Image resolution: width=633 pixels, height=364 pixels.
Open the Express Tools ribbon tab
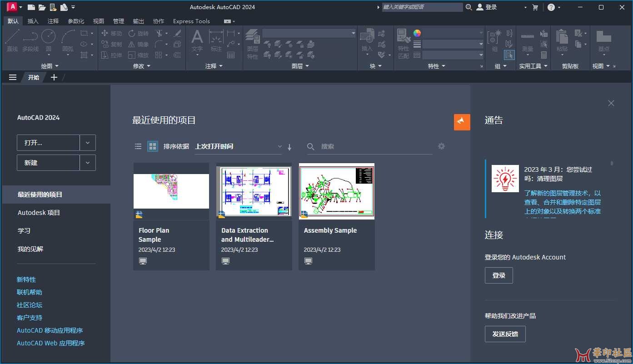(191, 21)
